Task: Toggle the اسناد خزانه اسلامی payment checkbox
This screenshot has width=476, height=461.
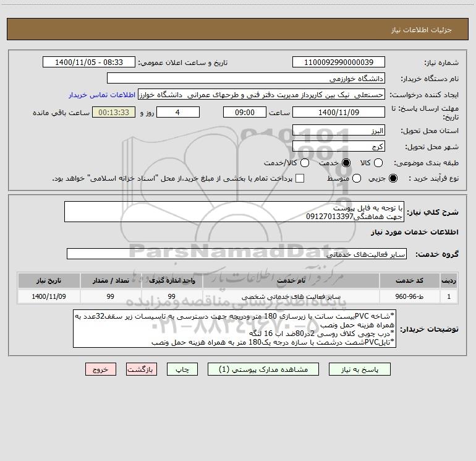Action: coord(300,178)
